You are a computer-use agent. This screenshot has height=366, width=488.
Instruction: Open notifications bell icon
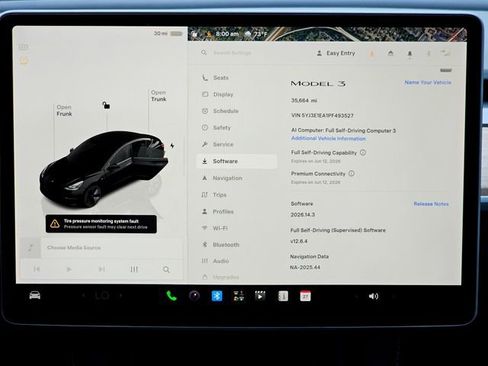[x=410, y=53]
